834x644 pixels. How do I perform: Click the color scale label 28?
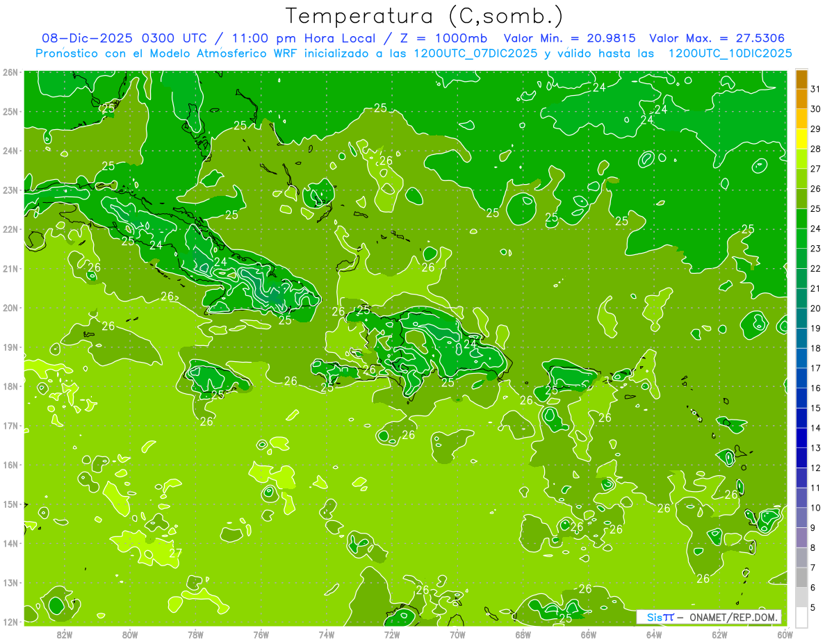[816, 148]
